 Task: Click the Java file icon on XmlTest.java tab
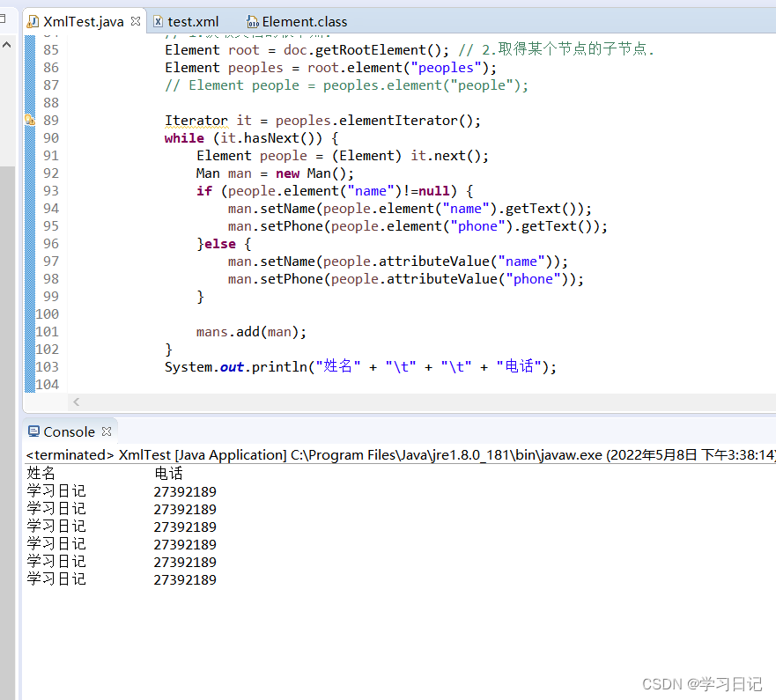(33, 22)
